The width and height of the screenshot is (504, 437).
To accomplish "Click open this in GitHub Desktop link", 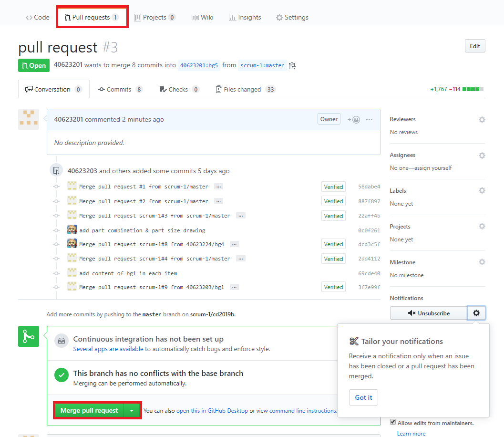I will click(x=212, y=411).
